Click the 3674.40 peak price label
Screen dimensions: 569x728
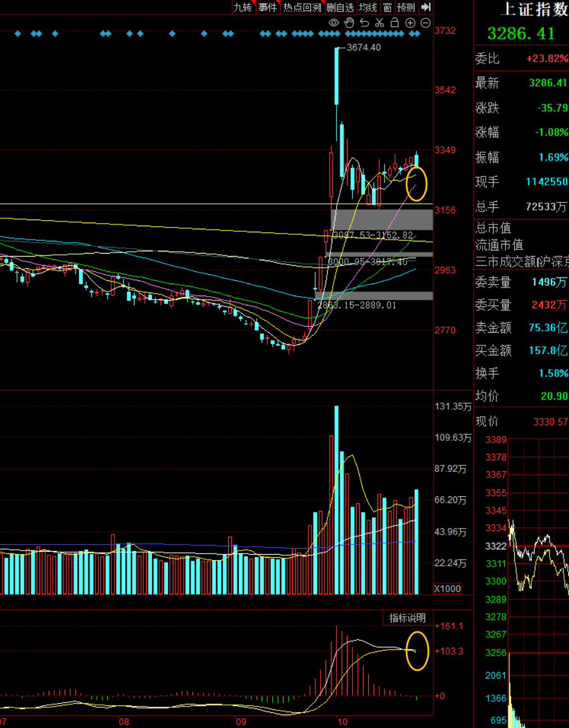click(x=363, y=47)
